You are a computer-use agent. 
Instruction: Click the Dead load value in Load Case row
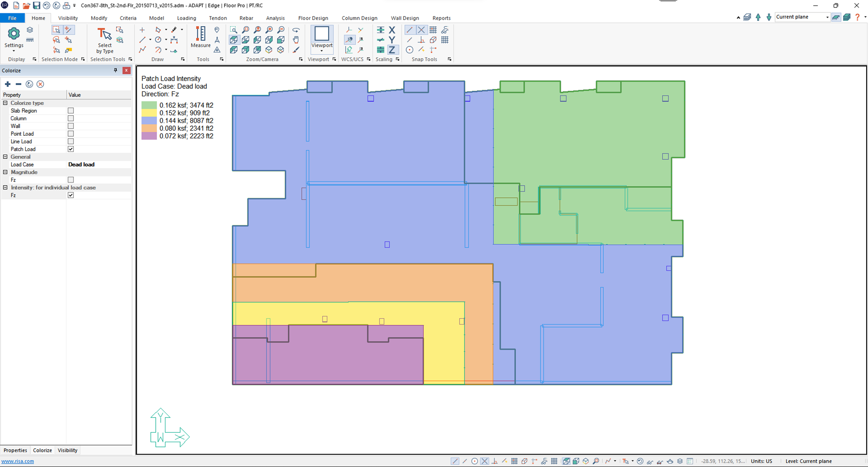click(x=81, y=165)
